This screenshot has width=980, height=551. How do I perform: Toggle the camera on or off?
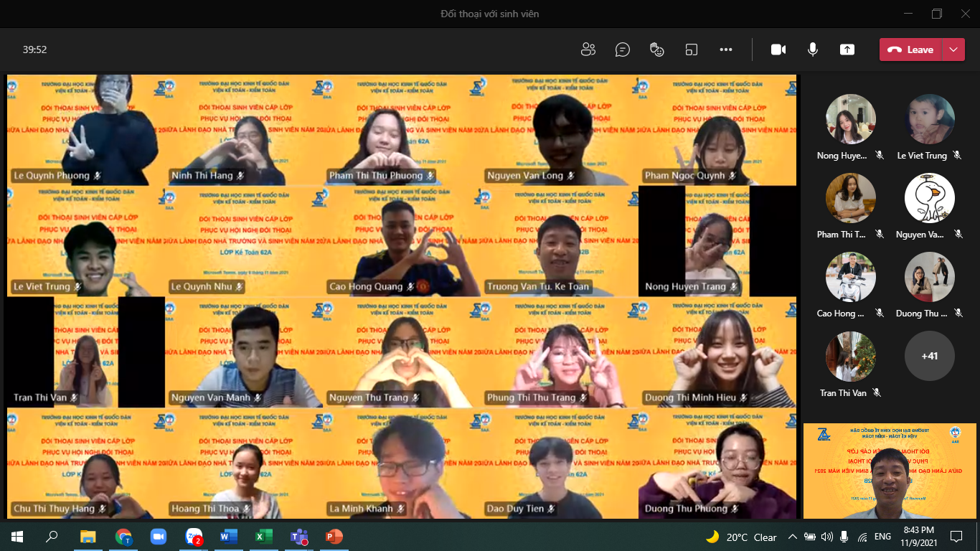(778, 50)
